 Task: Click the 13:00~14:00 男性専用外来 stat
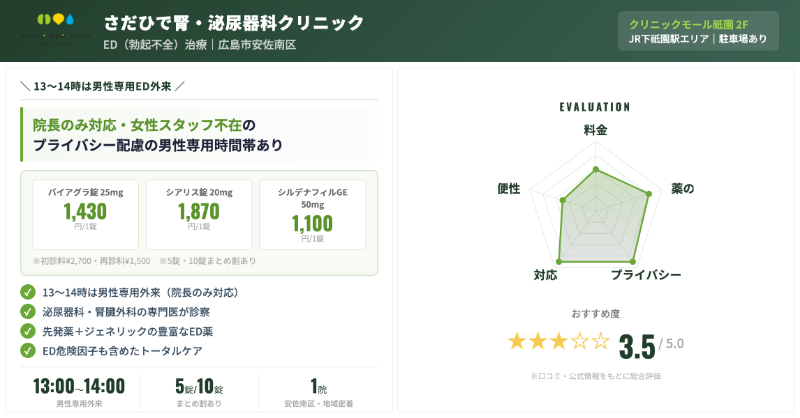click(x=79, y=391)
